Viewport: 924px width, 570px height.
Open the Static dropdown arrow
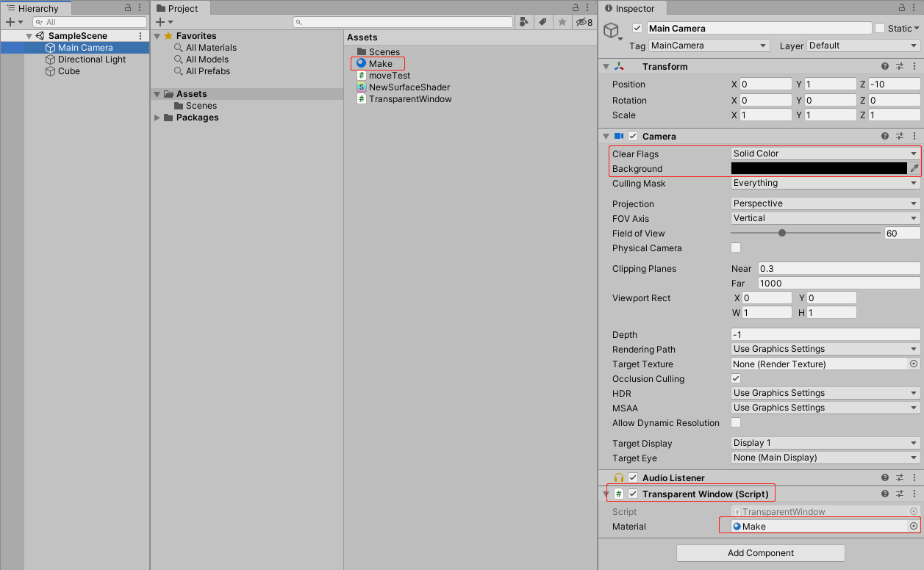(917, 29)
